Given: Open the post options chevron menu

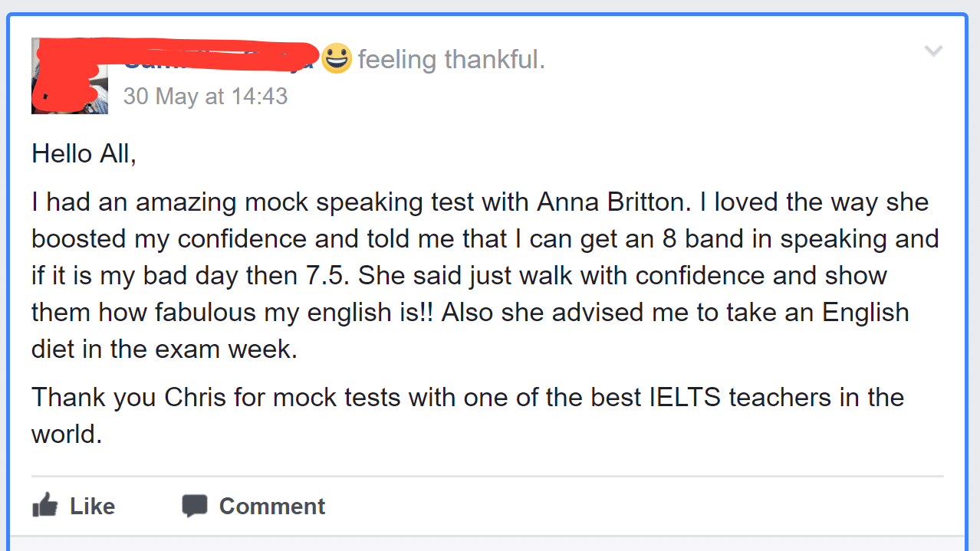Looking at the screenshot, I should tap(933, 51).
